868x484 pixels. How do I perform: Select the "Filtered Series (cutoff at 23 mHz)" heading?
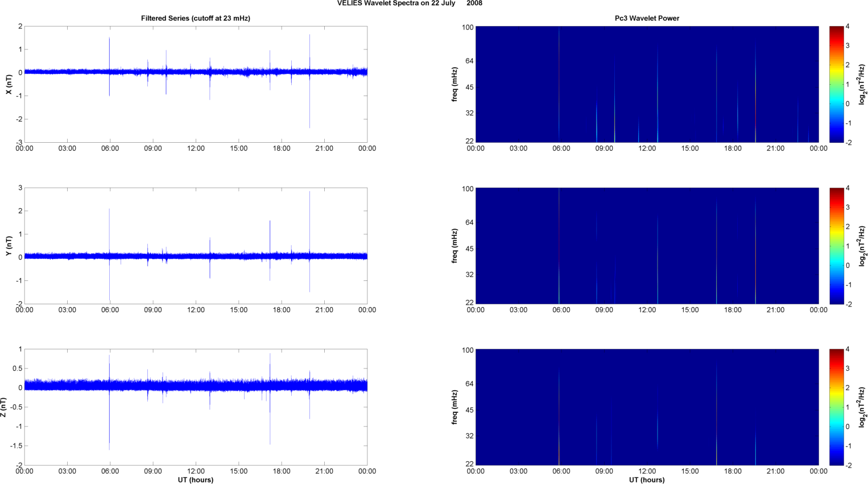click(196, 18)
